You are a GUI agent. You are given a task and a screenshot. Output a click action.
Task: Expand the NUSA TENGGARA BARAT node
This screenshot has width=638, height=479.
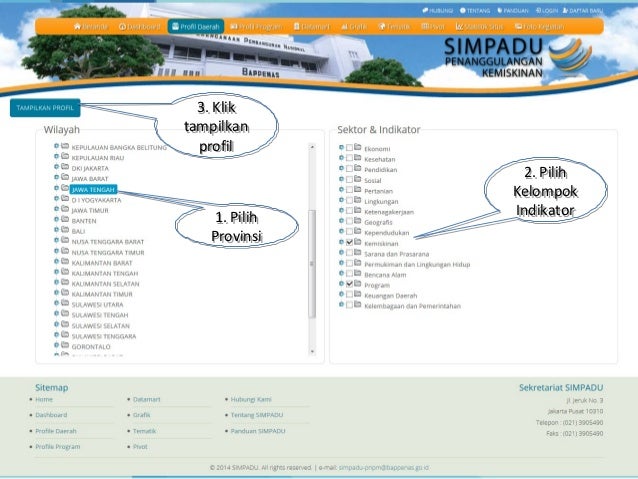tap(57, 241)
